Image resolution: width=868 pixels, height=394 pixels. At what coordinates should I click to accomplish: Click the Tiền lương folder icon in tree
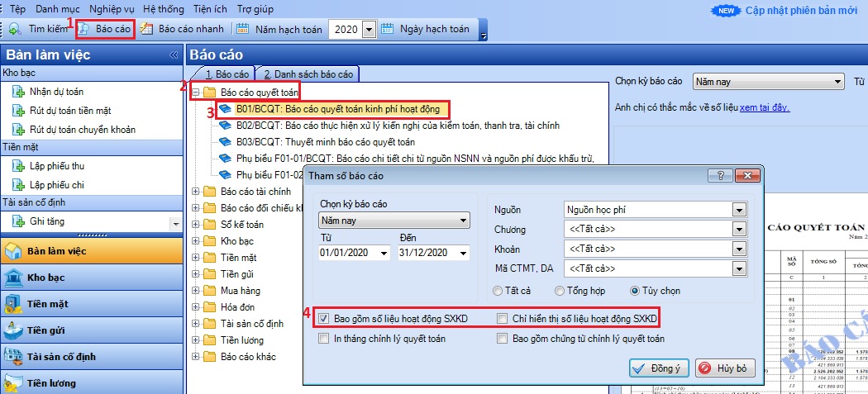pyautogui.click(x=209, y=339)
